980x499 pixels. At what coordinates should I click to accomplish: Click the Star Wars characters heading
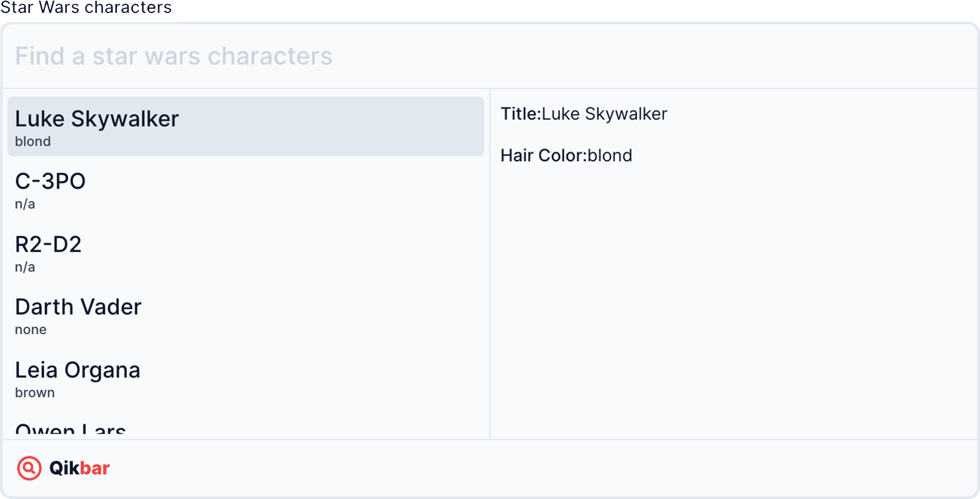[86, 8]
